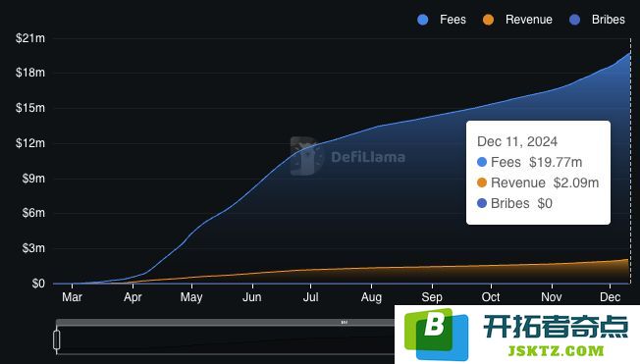Toggle the Revenue series in legend

pos(517,20)
